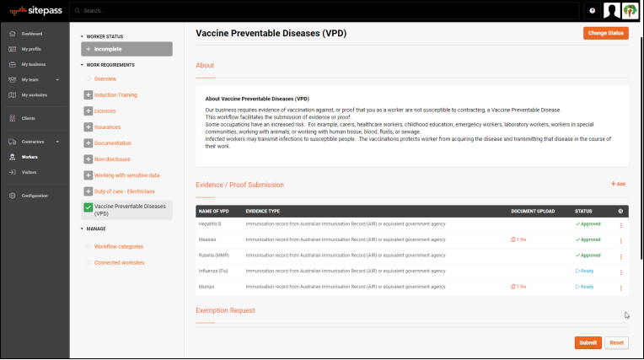The height and width of the screenshot is (360, 644).
Task: Click the help question mark icon
Action: tap(593, 11)
